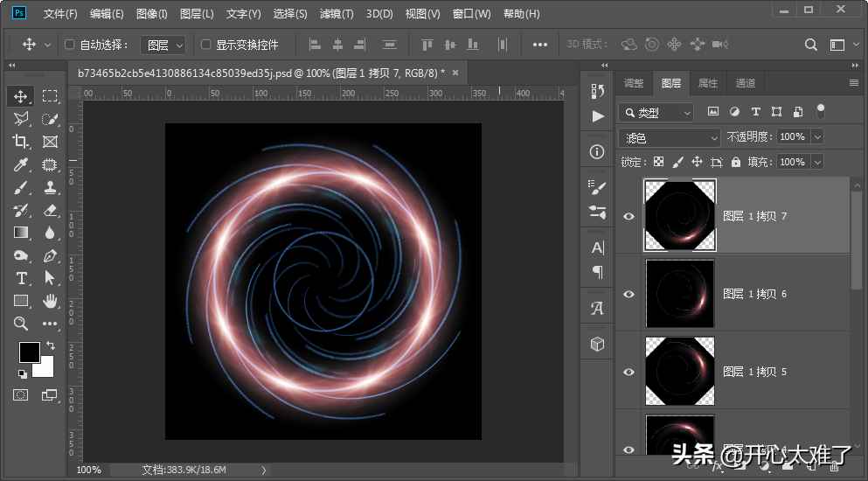The image size is (868, 481).
Task: Enable the 自动选择 checkbox
Action: (70, 45)
